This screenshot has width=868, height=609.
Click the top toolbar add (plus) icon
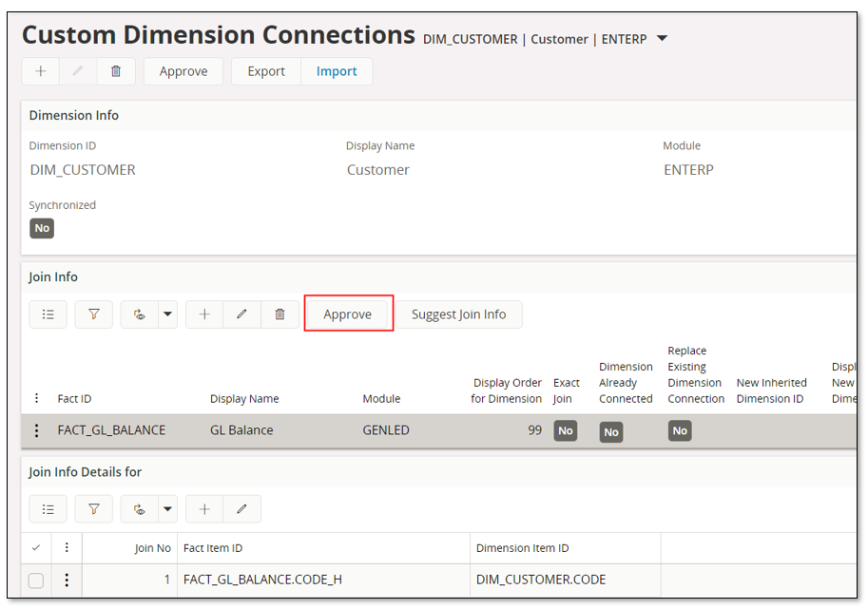pos(40,71)
